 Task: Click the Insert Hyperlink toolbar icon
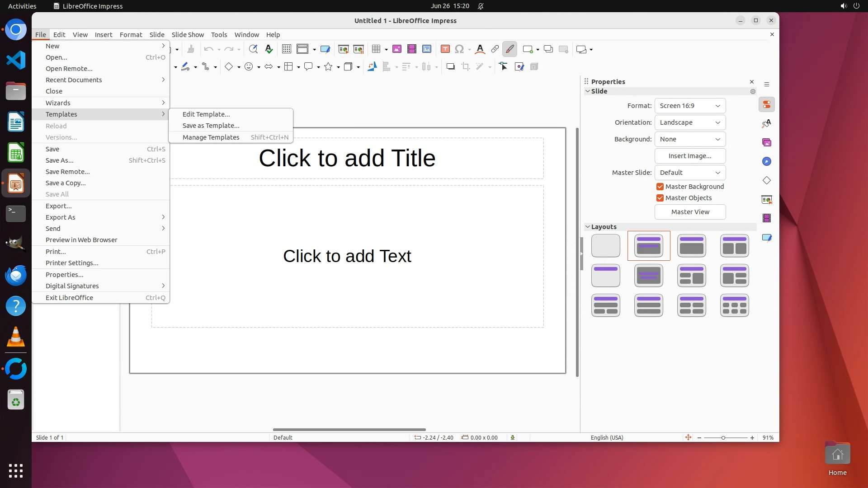495,49
